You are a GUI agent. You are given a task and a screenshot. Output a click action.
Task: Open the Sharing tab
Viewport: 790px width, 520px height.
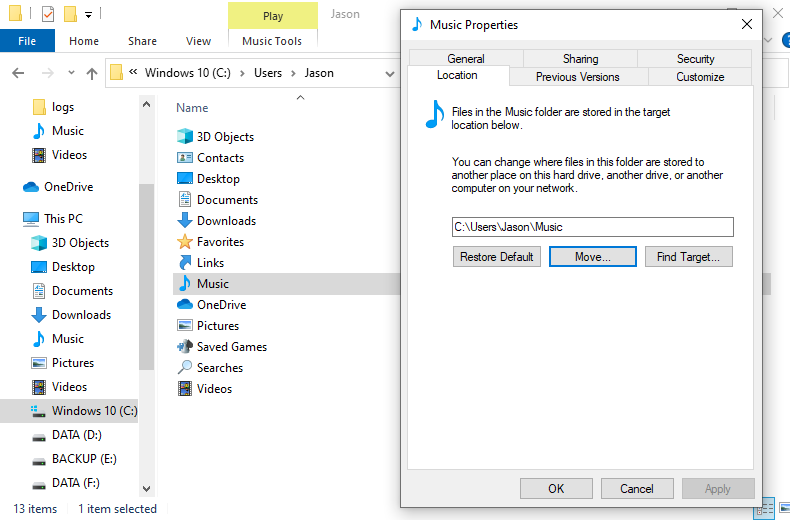[580, 58]
